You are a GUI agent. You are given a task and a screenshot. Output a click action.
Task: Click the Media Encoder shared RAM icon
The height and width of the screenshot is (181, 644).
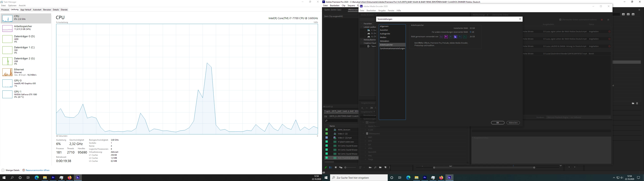[455, 37]
